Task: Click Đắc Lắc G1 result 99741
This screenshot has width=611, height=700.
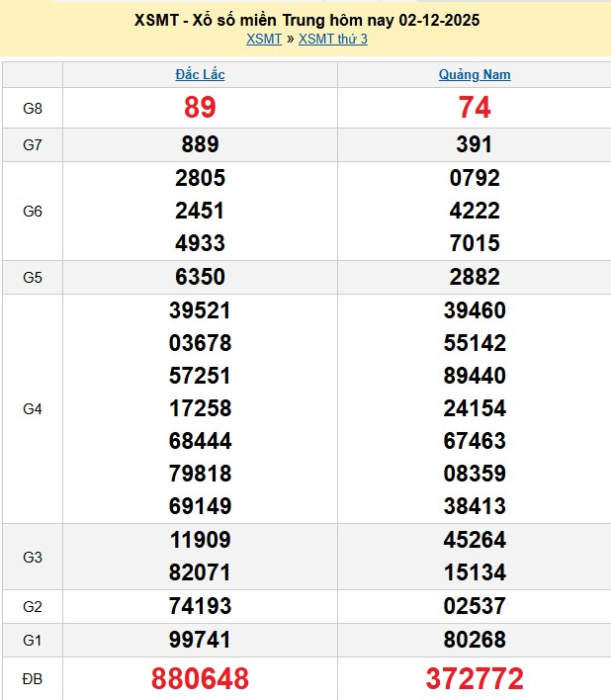Action: 200,641
